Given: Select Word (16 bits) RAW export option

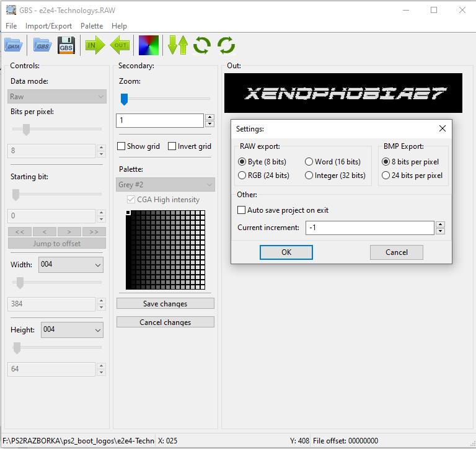Looking at the screenshot, I should pos(309,162).
